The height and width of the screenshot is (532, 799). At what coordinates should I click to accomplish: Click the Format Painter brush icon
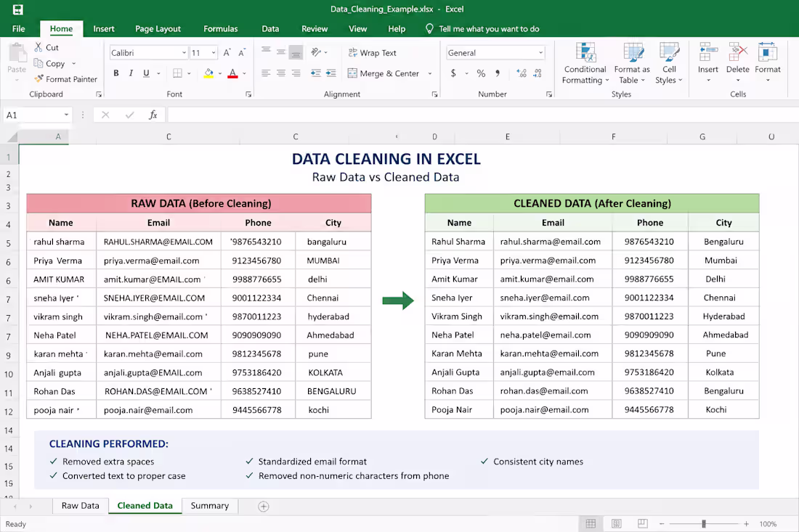pos(38,79)
